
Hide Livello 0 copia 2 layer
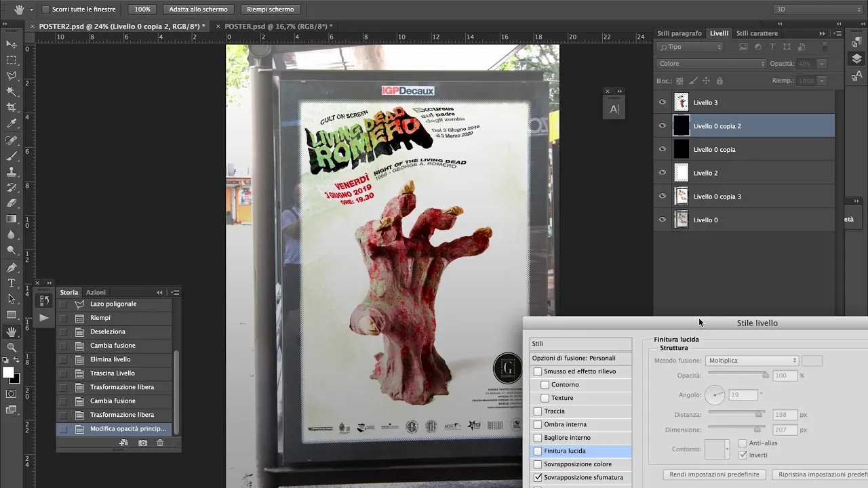pos(663,125)
